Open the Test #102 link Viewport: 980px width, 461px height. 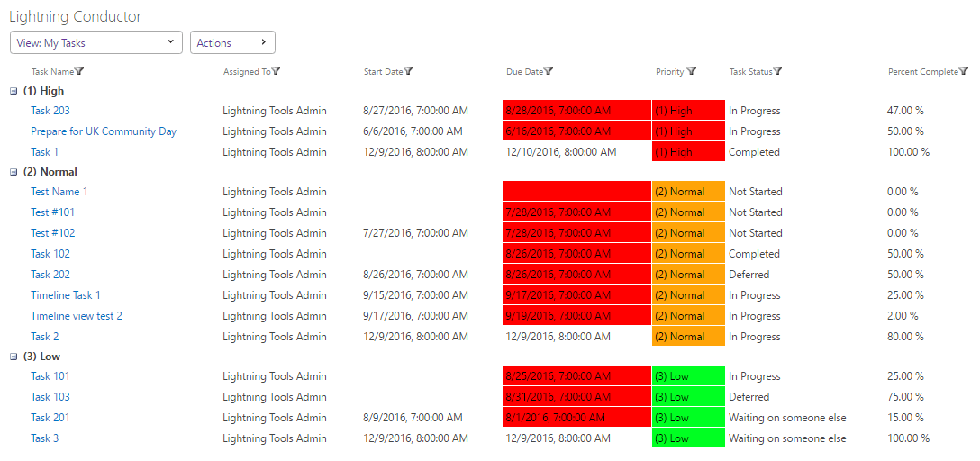(x=52, y=233)
